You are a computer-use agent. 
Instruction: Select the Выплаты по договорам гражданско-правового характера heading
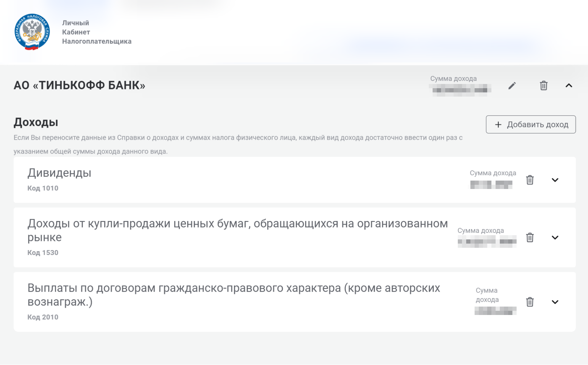234,295
